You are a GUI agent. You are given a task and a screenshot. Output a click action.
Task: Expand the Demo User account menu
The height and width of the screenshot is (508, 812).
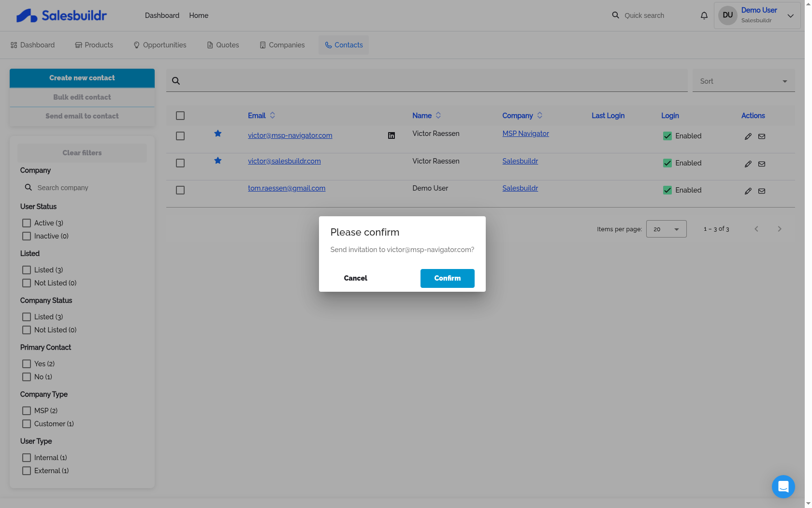click(x=791, y=15)
